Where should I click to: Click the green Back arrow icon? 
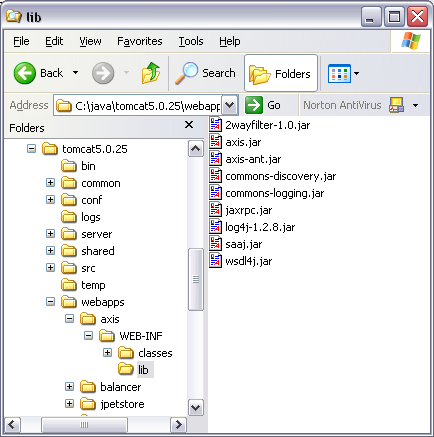pos(25,73)
